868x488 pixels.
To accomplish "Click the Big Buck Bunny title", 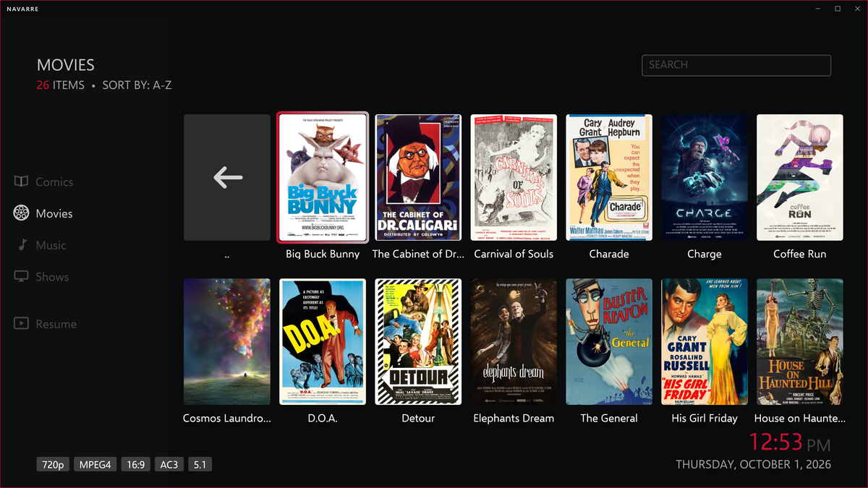I will [x=323, y=254].
